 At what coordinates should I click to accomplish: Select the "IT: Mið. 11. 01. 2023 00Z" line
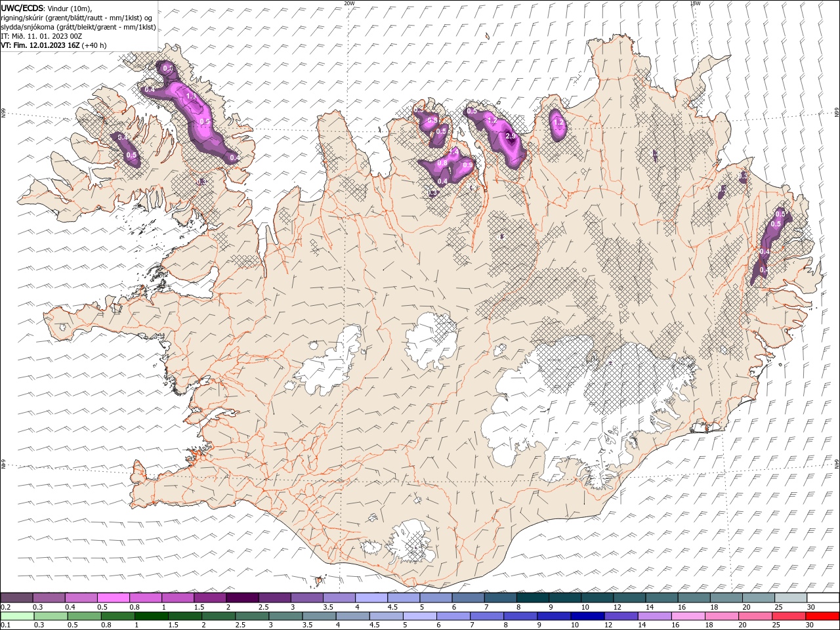click(41, 36)
